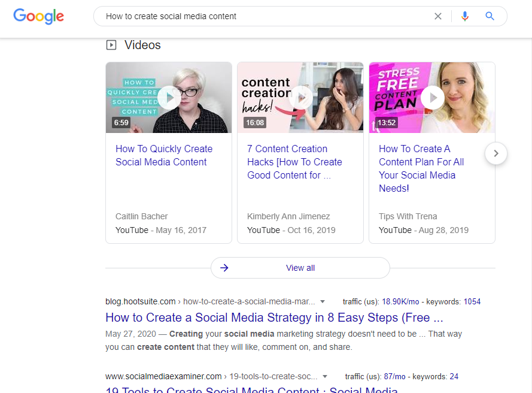Click the View all videos button
532x393 pixels.
tap(300, 268)
